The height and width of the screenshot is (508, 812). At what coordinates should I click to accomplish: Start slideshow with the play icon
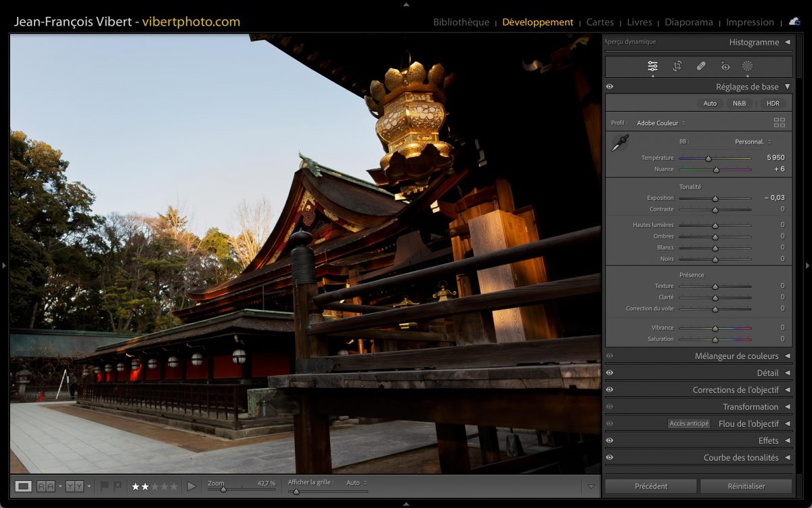tap(191, 486)
